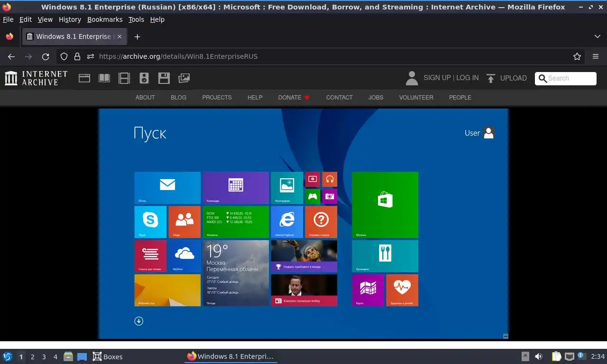Open the DONATE link

(x=294, y=97)
